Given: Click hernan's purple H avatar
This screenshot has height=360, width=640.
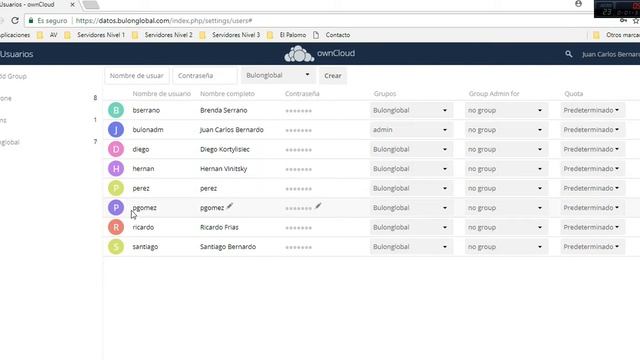Looking at the screenshot, I should pos(116,169).
